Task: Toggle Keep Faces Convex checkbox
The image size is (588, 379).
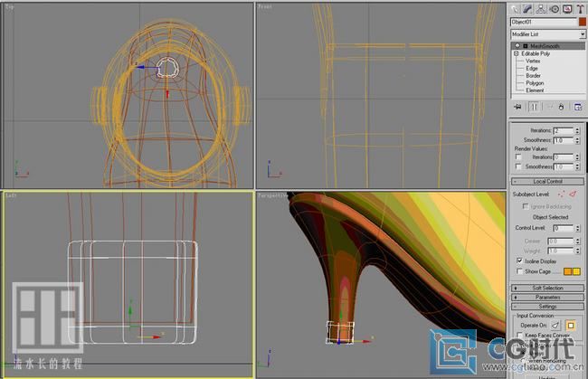Action: tap(520, 335)
